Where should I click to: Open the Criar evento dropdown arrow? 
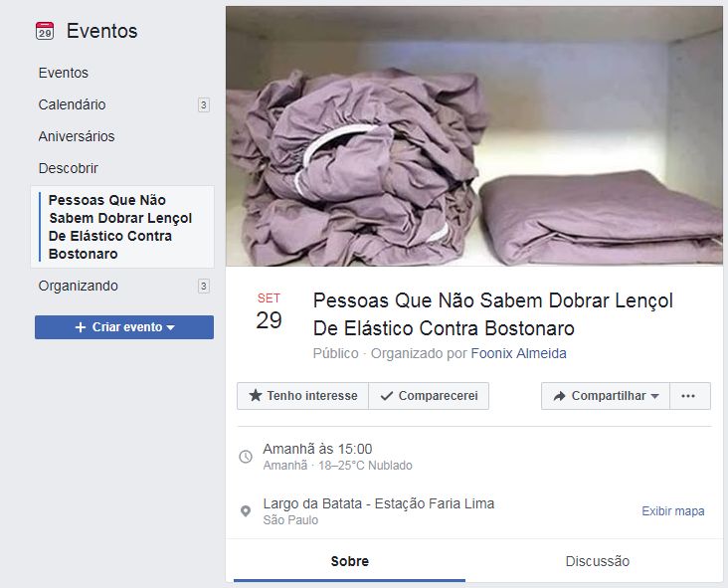tap(170, 328)
